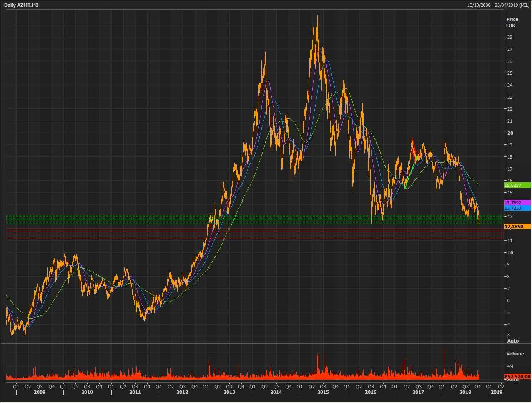Select the 2019 year label on time axis
This screenshot has width=532, height=403.
[x=496, y=392]
